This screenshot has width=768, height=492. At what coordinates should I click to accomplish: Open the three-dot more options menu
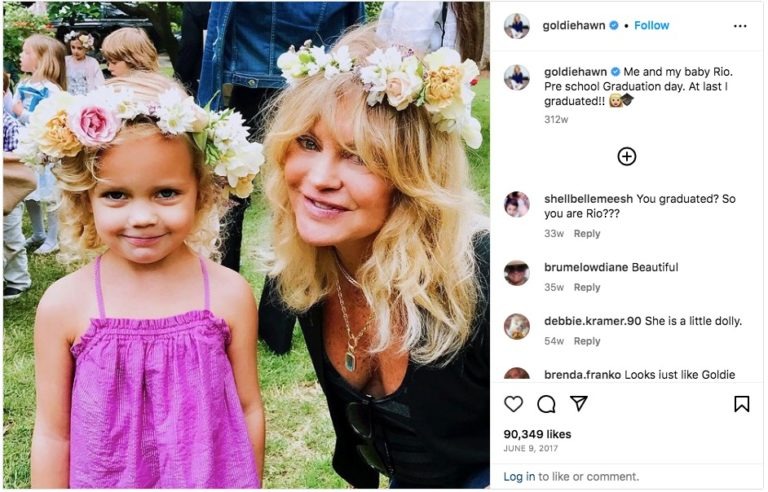pyautogui.click(x=740, y=26)
